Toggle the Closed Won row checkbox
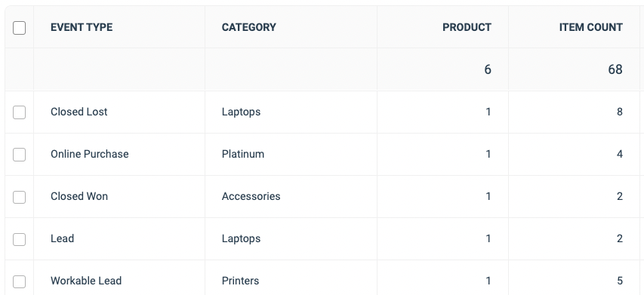The width and height of the screenshot is (644, 295). pyautogui.click(x=20, y=197)
